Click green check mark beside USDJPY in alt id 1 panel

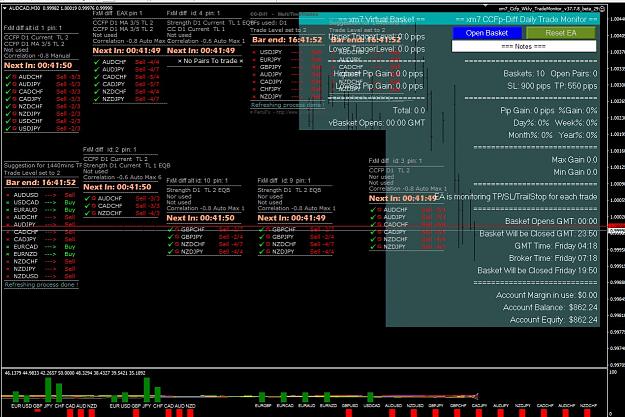click(x=8, y=128)
